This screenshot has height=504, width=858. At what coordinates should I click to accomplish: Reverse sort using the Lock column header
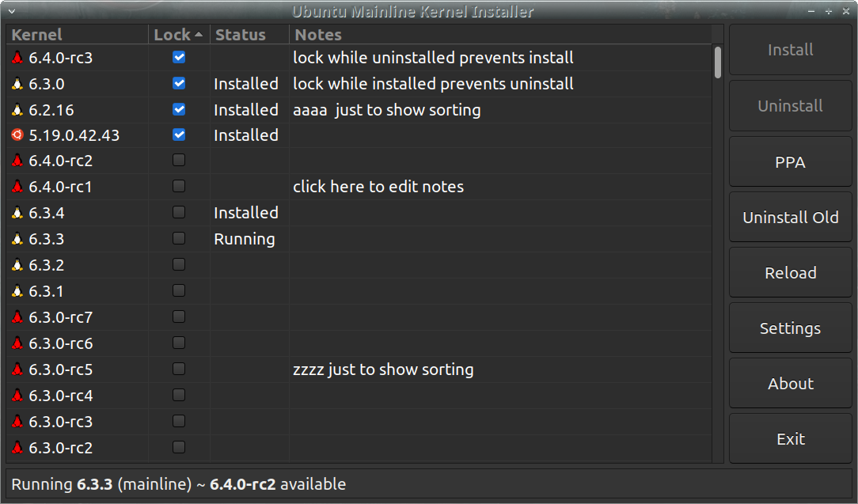[179, 35]
